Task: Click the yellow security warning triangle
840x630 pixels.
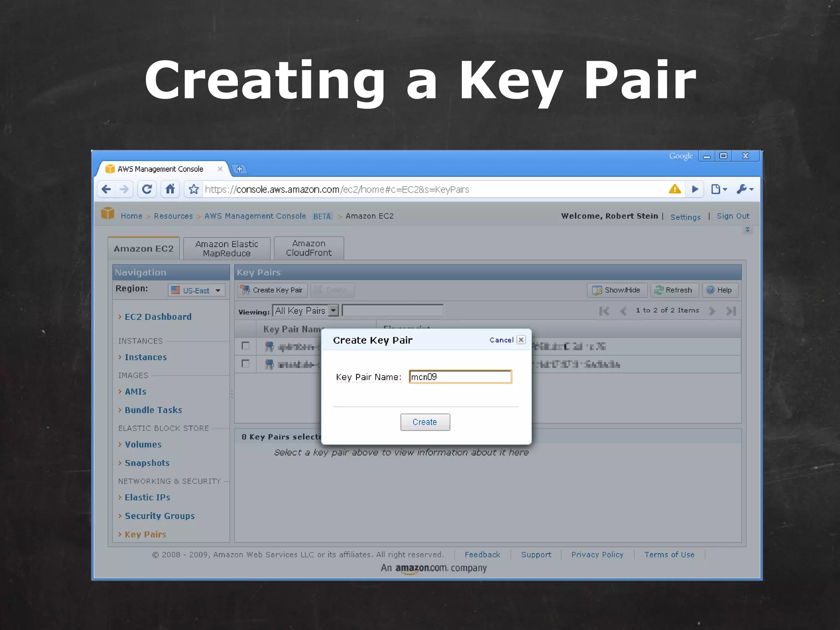Action: click(x=675, y=189)
